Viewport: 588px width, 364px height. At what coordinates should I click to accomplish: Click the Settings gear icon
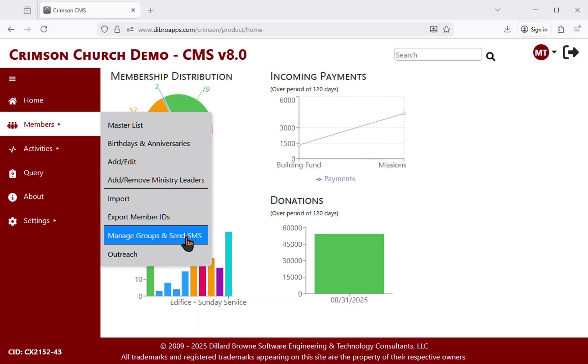point(12,221)
